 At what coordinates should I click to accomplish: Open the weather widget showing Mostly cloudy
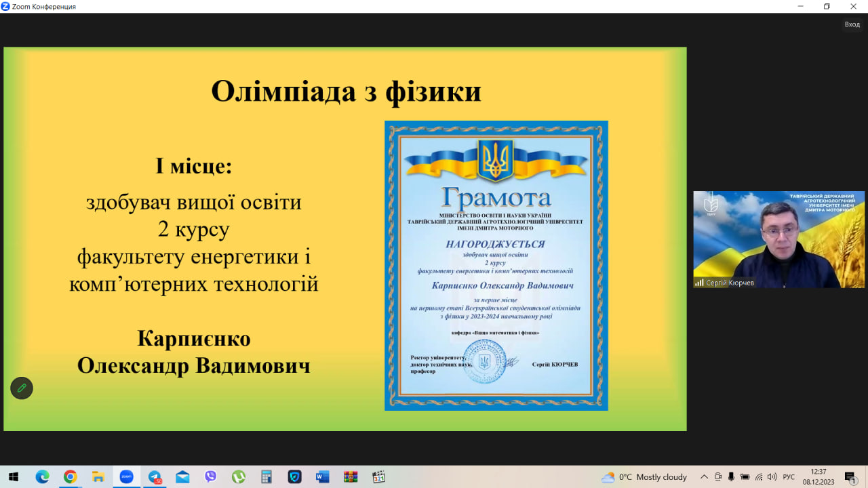coord(644,476)
